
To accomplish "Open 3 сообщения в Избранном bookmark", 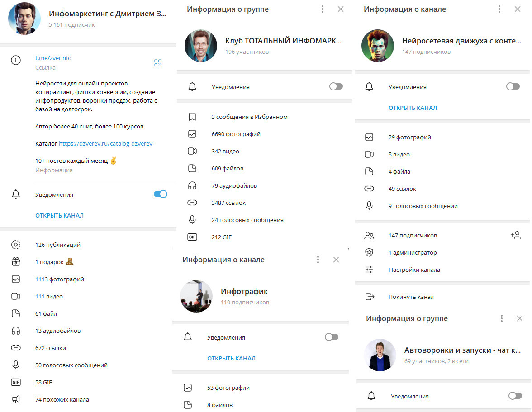I will 264,117.
